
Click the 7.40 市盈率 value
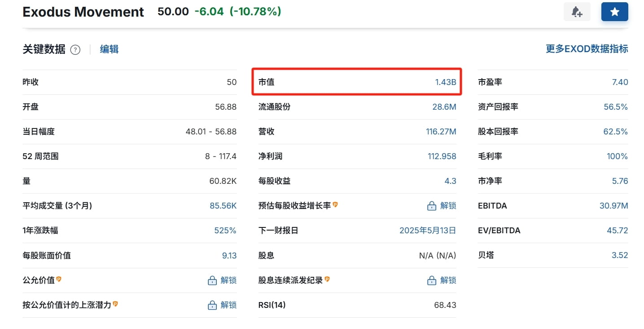(x=620, y=82)
